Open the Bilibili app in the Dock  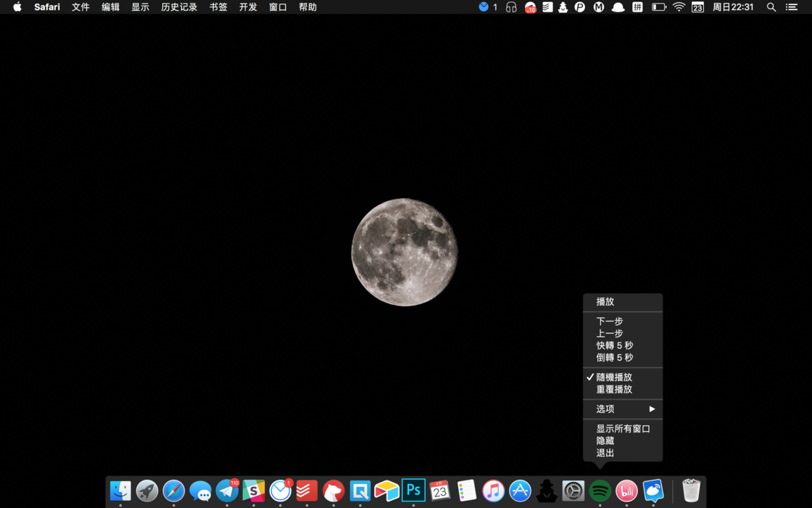[x=626, y=491]
